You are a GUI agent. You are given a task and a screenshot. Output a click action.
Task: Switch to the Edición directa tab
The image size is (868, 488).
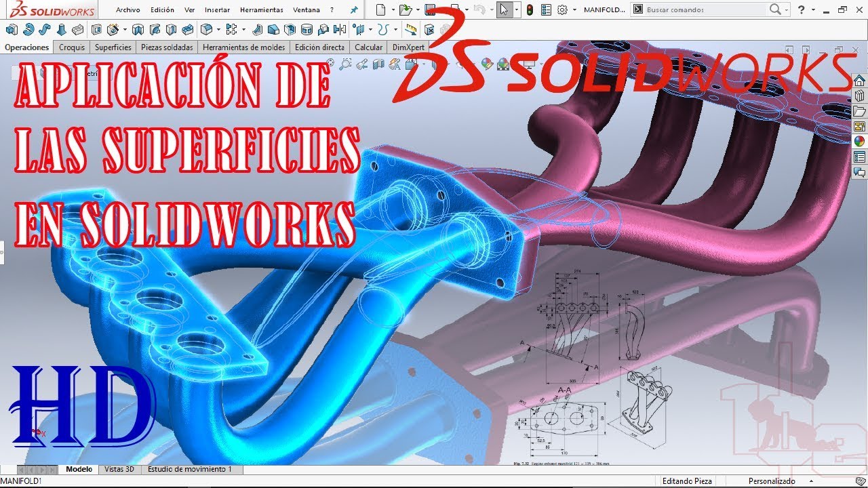[x=320, y=47]
